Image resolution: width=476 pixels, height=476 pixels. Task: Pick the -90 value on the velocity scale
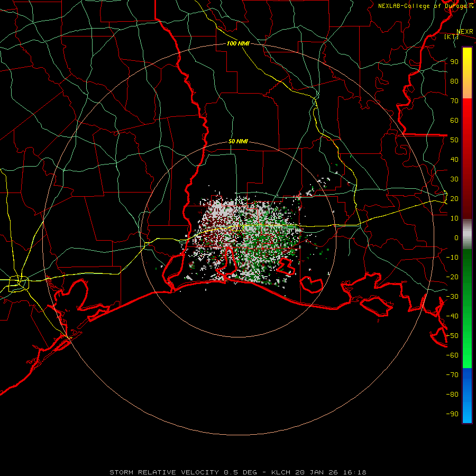pyautogui.click(x=452, y=414)
